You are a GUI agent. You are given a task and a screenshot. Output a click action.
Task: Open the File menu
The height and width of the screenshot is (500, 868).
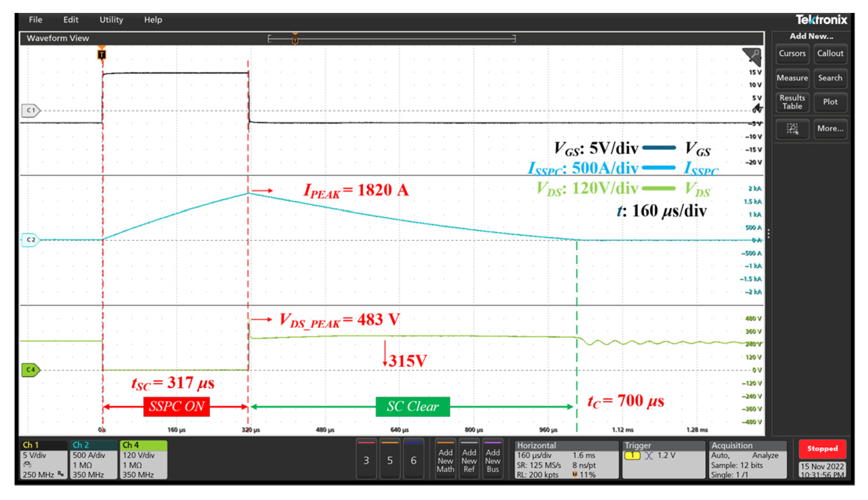click(x=35, y=20)
